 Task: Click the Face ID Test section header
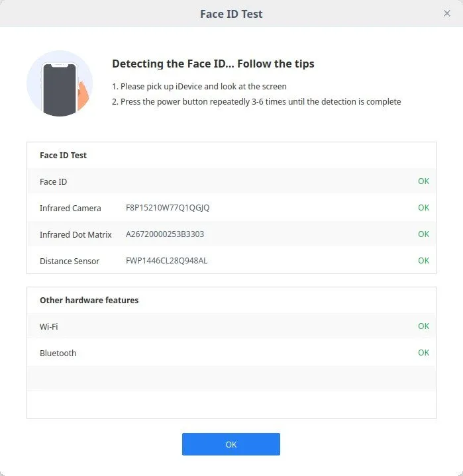point(63,155)
